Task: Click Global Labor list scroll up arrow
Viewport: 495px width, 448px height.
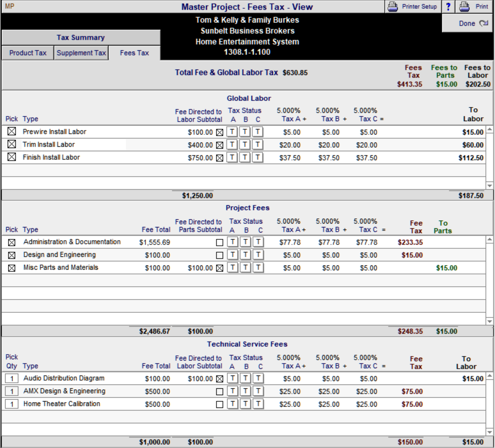Action: point(490,129)
